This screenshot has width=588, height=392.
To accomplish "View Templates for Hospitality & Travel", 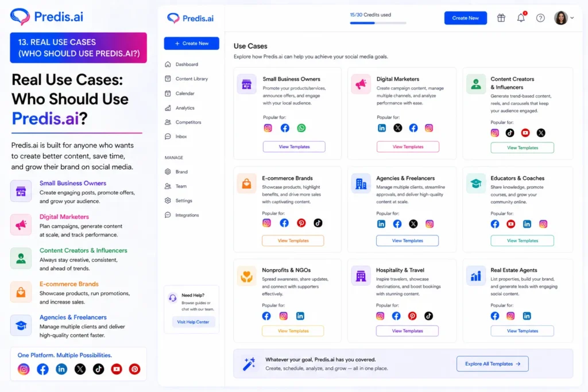I will tap(407, 331).
